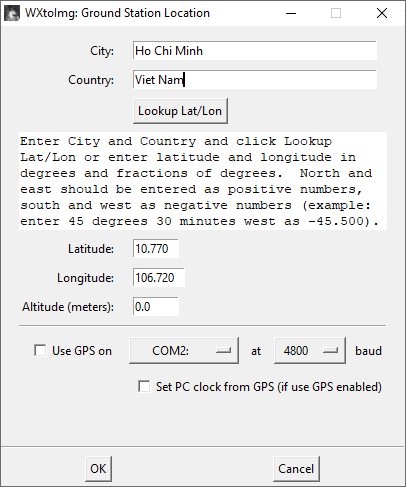Click the Altitude (meters): label
Viewport: 406px width, 487px height.
(x=68, y=307)
